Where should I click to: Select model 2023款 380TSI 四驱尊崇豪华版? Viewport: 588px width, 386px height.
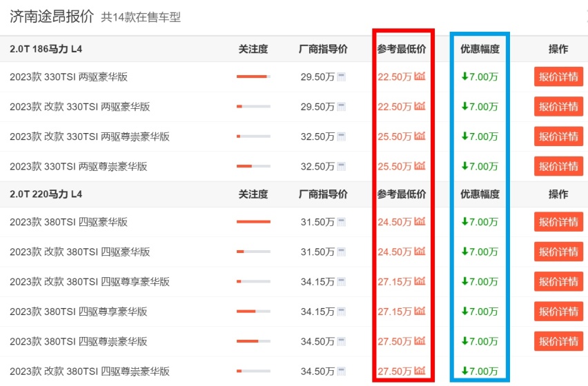[x=79, y=341]
